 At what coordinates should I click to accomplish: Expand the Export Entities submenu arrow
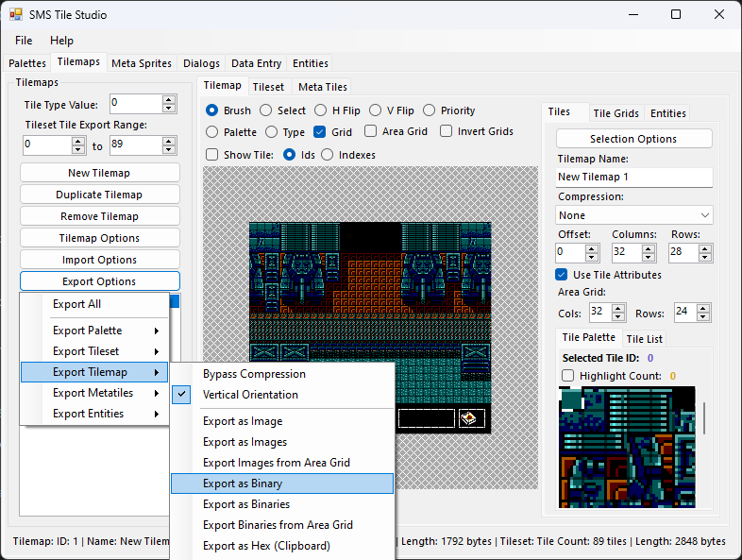coord(157,415)
